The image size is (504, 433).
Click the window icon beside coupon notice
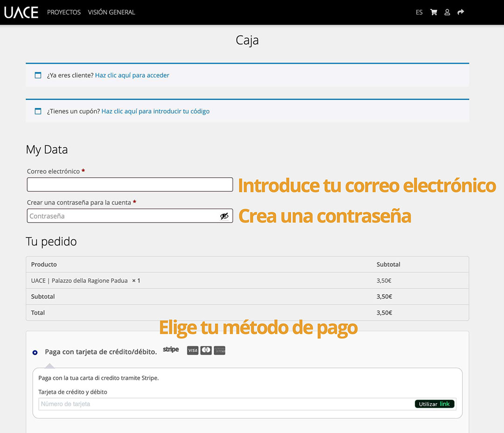[38, 112]
